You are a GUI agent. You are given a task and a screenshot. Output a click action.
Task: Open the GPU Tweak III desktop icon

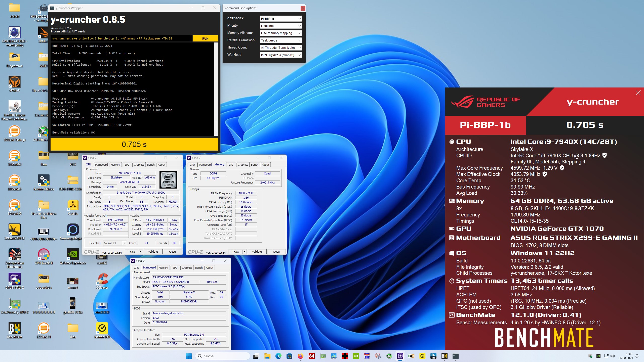click(x=44, y=257)
